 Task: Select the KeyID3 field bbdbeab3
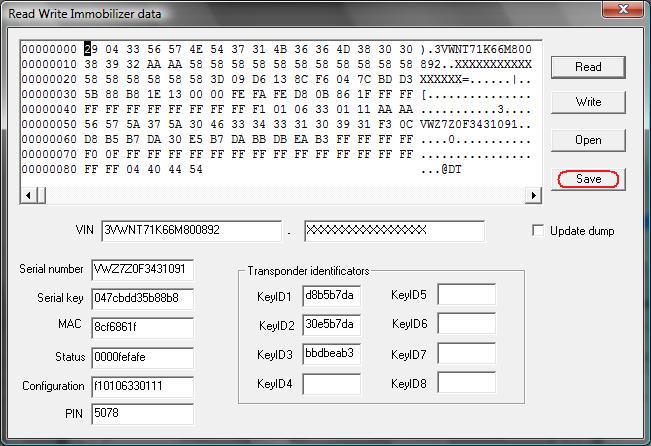pyautogui.click(x=331, y=353)
